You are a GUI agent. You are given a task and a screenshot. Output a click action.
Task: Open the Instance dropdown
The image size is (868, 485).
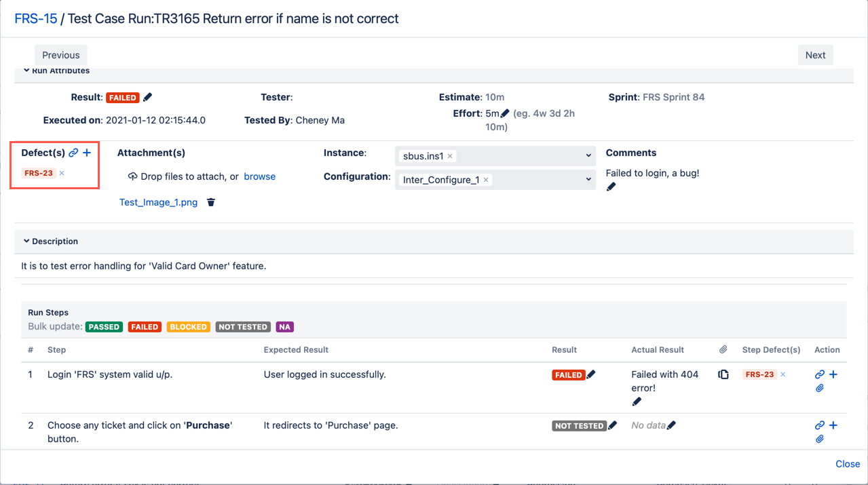click(x=588, y=156)
